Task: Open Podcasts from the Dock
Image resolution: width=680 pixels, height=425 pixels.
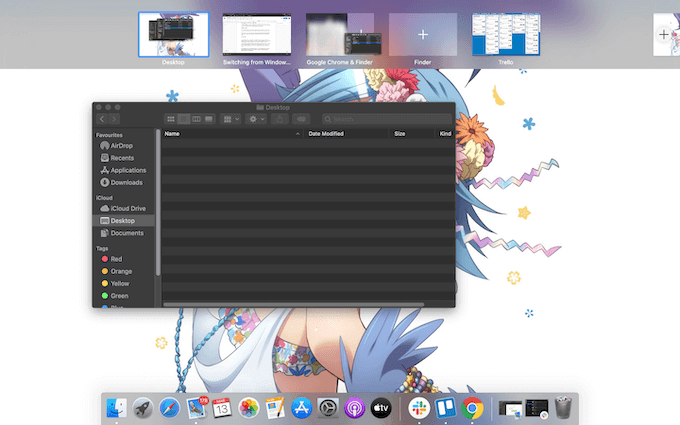Action: [355, 408]
